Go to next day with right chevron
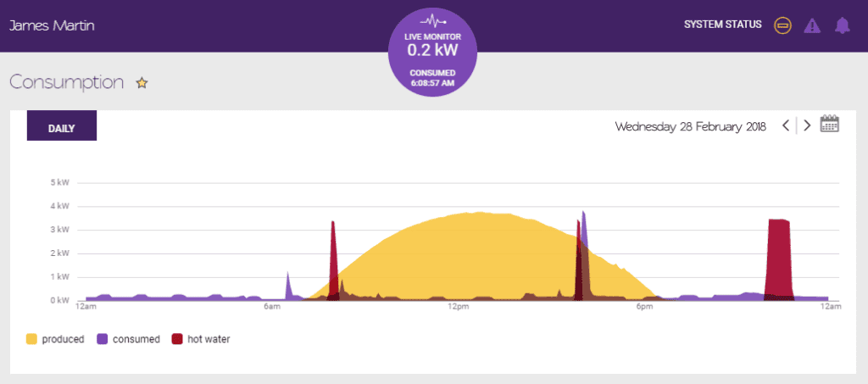 pos(807,125)
